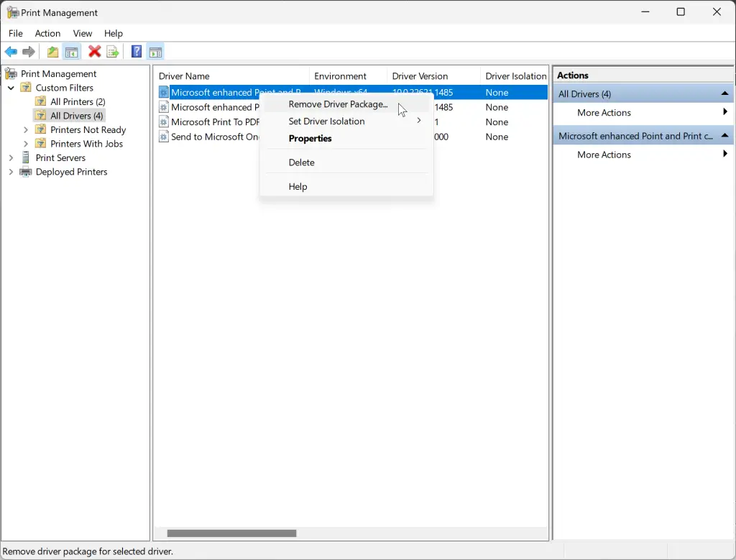Collapse the All Drivers (4) action group
Viewport: 736px width, 560px height.
pos(725,93)
